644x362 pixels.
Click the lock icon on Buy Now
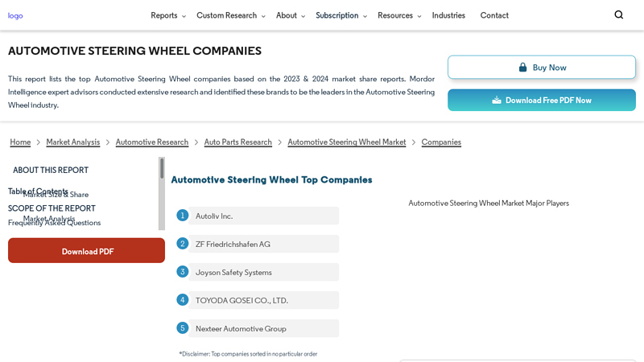click(x=522, y=68)
